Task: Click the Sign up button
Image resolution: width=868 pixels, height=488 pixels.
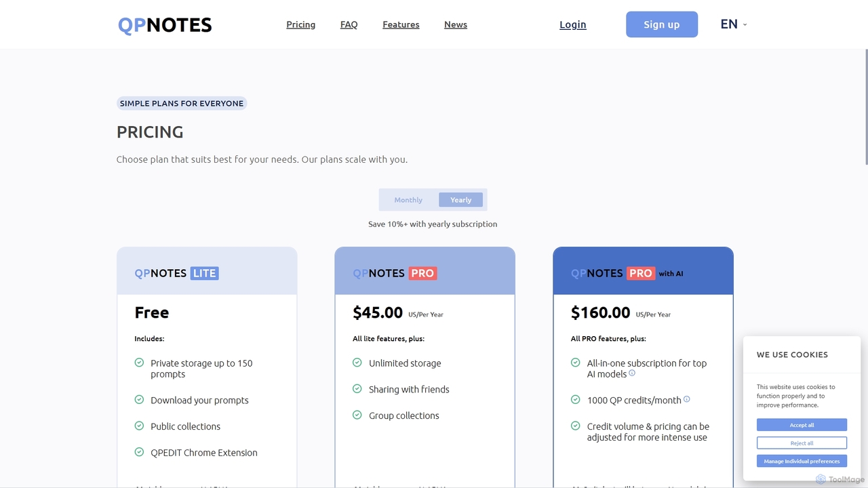Action: (x=662, y=24)
